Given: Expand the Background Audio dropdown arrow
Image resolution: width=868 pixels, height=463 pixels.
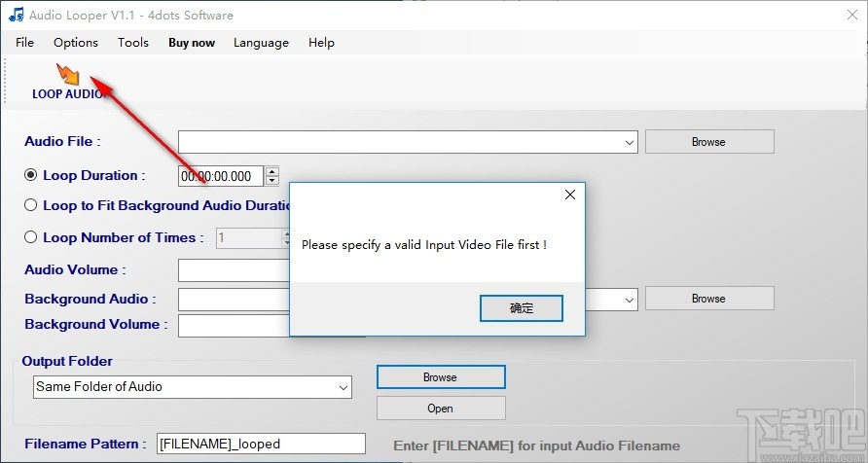Looking at the screenshot, I should (x=630, y=300).
